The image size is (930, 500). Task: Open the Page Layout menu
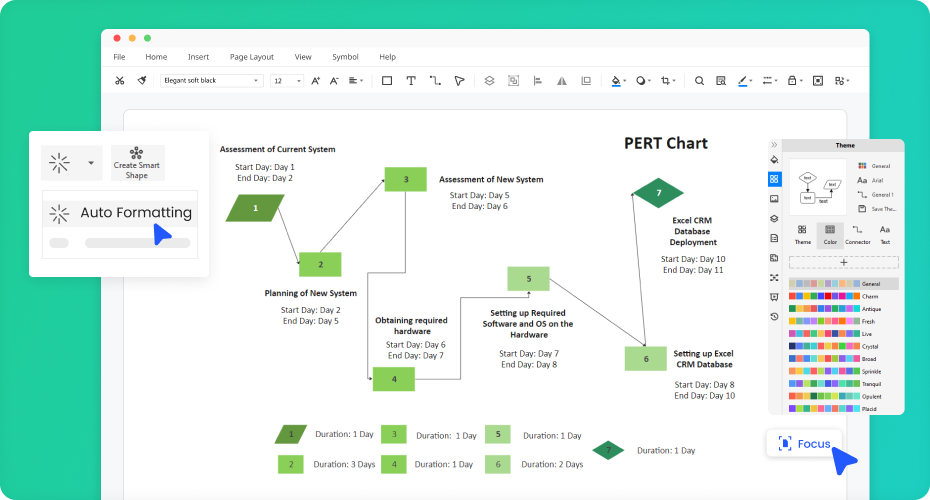[x=251, y=57]
